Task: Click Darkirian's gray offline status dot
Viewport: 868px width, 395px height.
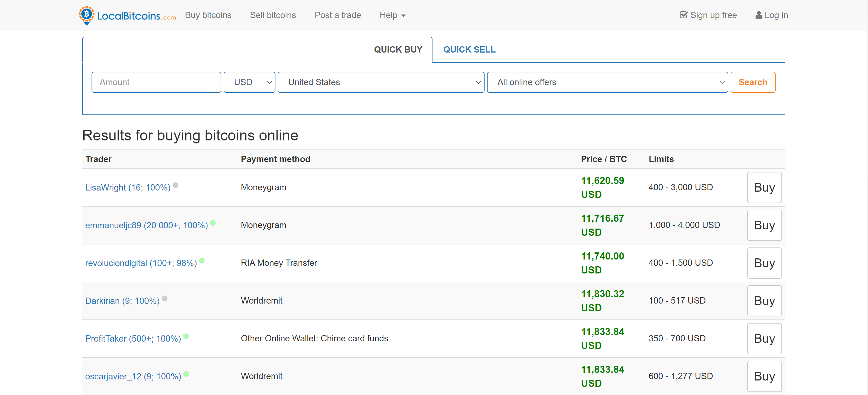Action: click(164, 298)
